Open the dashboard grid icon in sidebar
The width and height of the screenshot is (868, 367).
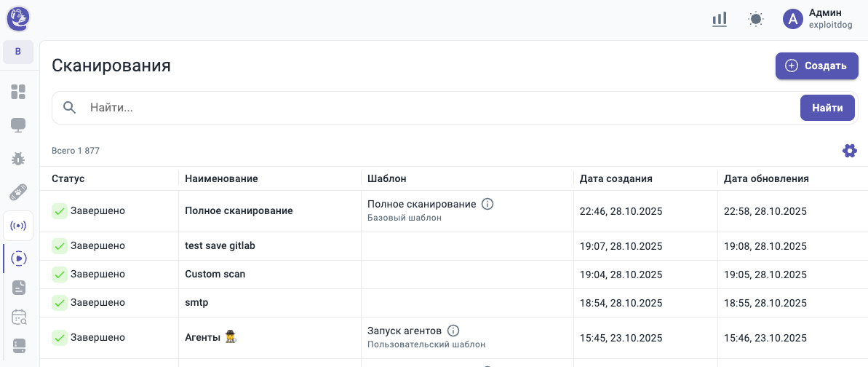point(18,92)
